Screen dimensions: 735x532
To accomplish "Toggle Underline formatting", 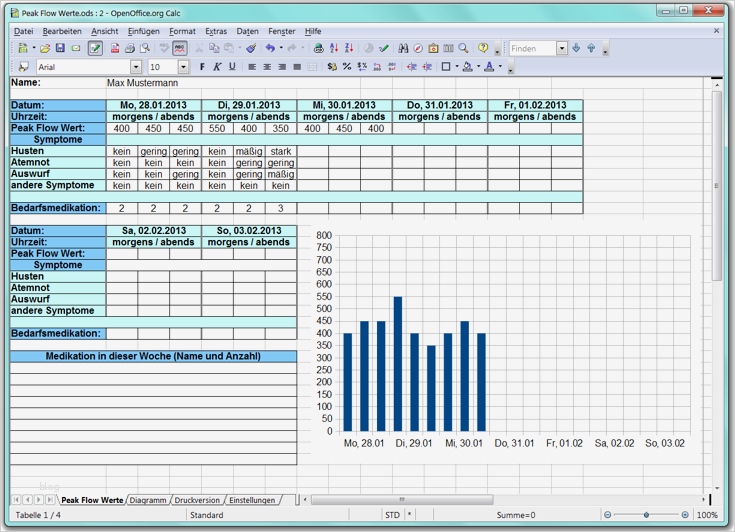I will pyautogui.click(x=232, y=67).
